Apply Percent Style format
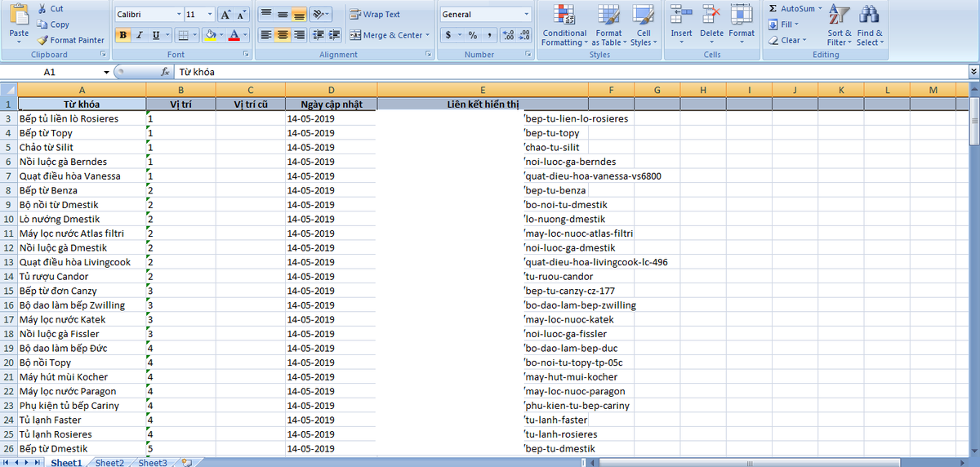This screenshot has width=980, height=467. [x=472, y=35]
